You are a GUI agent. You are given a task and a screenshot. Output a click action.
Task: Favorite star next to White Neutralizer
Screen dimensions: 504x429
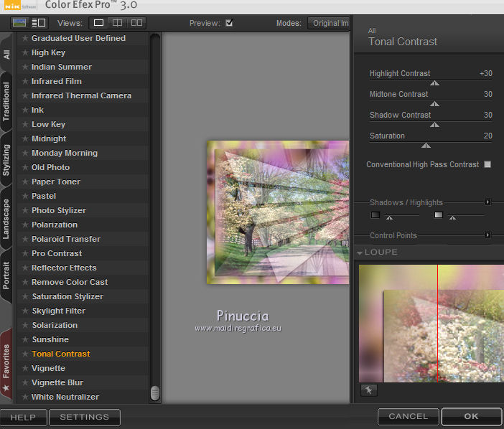25,397
